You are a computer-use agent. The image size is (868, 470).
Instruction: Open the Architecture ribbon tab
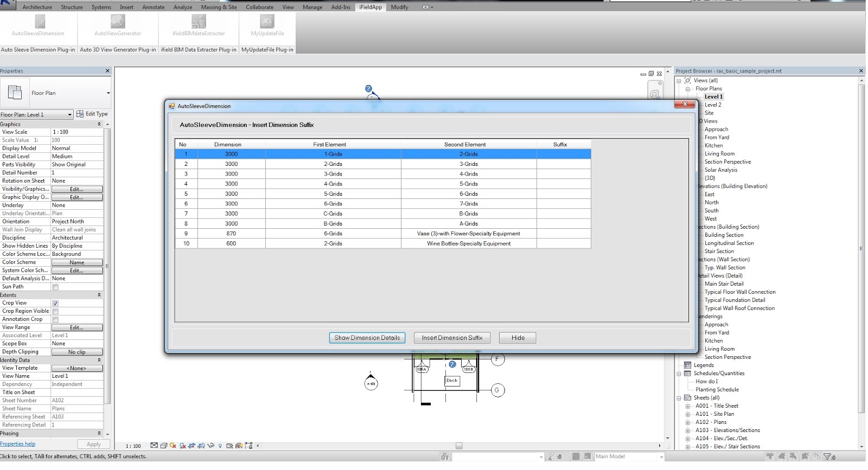37,7
